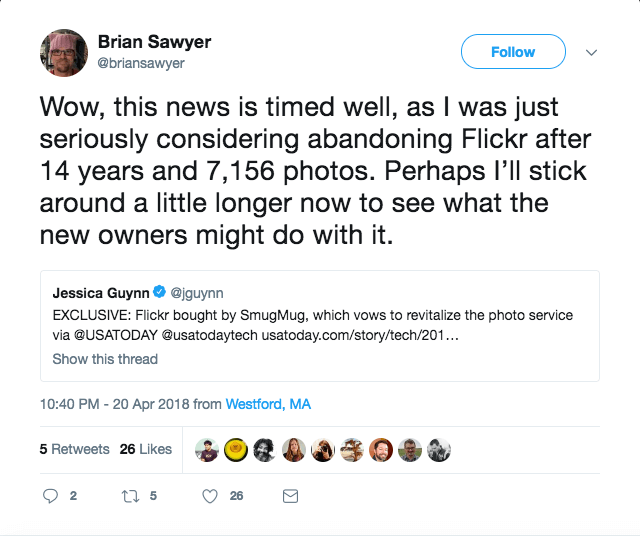Screen dimensions: 640x536
Task: Open the Westford, MA location link
Action: (x=268, y=404)
